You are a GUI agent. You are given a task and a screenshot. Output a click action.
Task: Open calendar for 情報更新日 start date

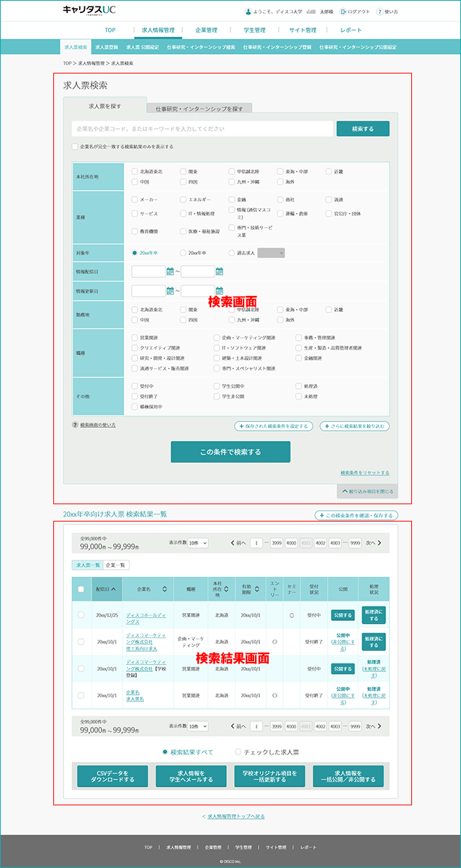tap(171, 291)
